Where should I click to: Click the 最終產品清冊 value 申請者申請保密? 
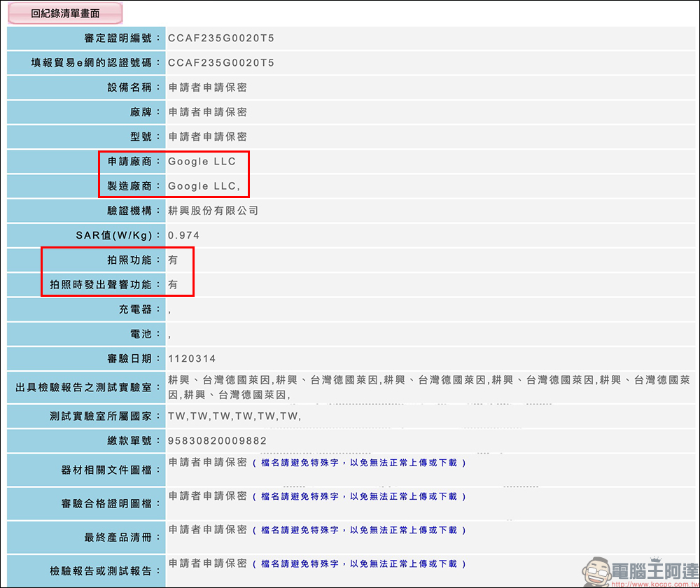[x=208, y=529]
